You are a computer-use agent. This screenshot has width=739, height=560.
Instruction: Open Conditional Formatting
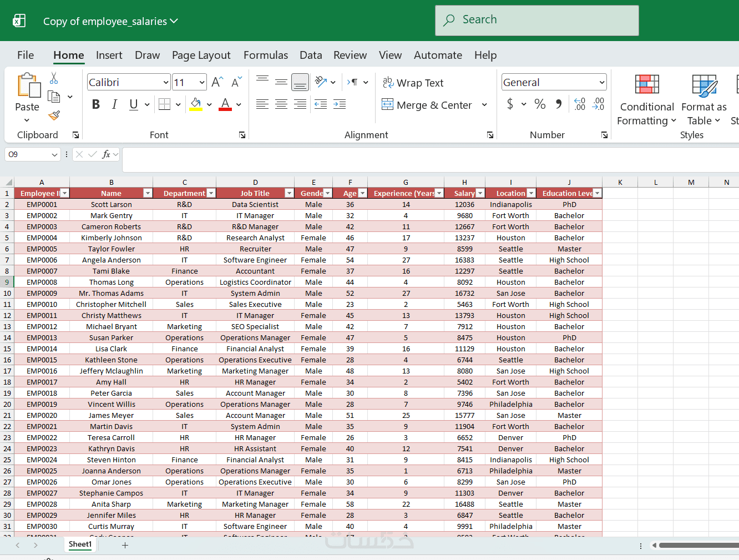[x=647, y=100]
